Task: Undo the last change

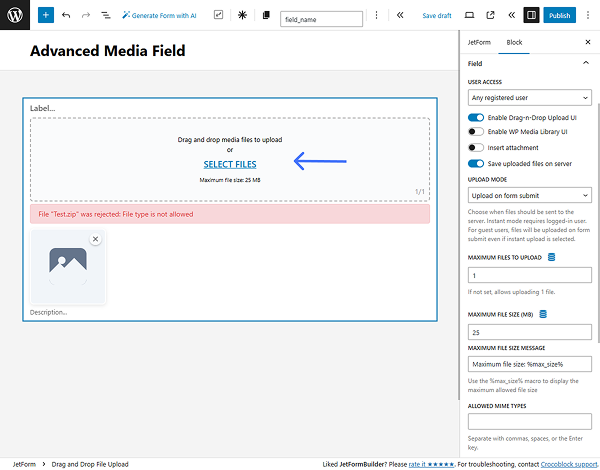Action: pos(66,15)
